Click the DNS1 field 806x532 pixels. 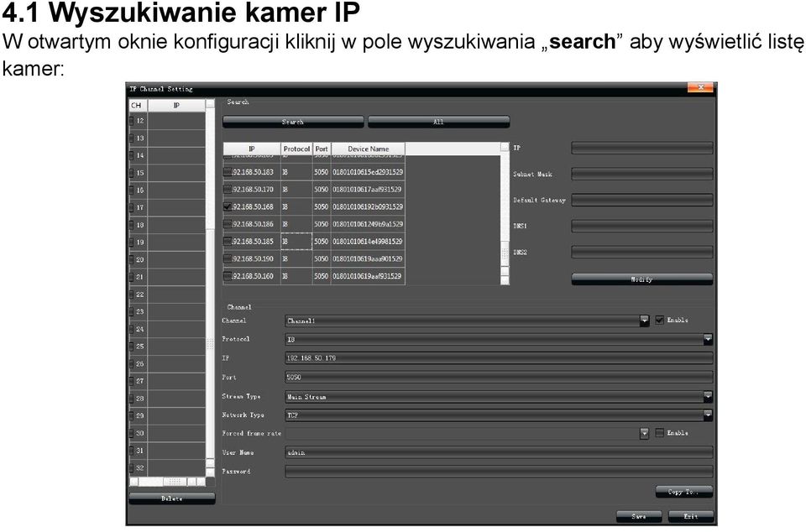point(642,226)
